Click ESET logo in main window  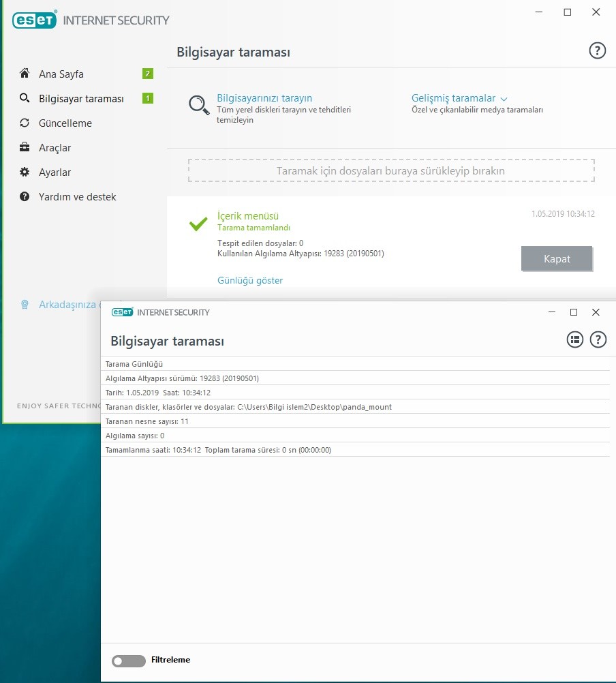[34, 20]
